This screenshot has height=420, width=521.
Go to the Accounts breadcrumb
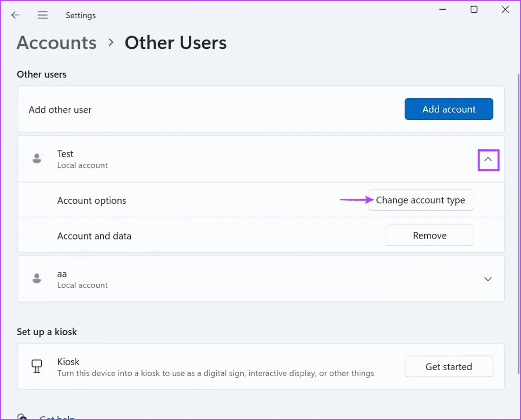tap(56, 43)
